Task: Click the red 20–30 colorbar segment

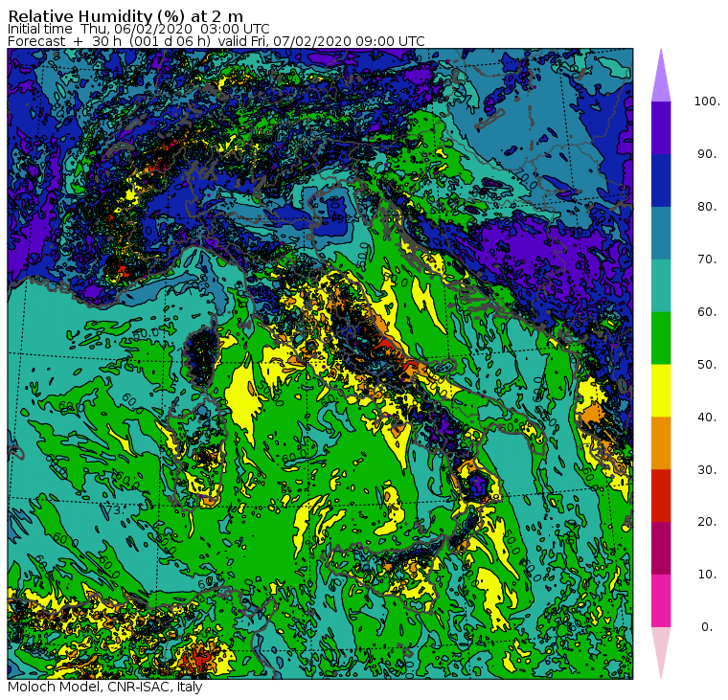Action: 661,495
